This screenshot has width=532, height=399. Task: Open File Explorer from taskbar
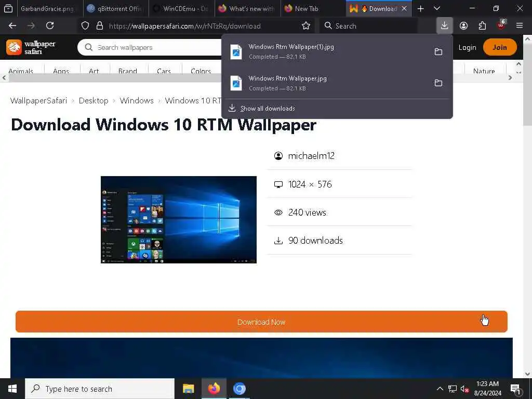tap(188, 389)
